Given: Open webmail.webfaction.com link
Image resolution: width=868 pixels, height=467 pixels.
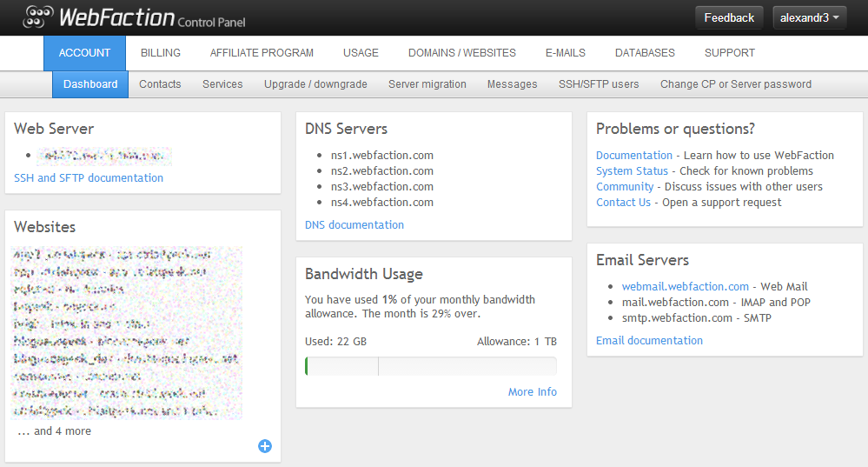Looking at the screenshot, I should click(686, 286).
